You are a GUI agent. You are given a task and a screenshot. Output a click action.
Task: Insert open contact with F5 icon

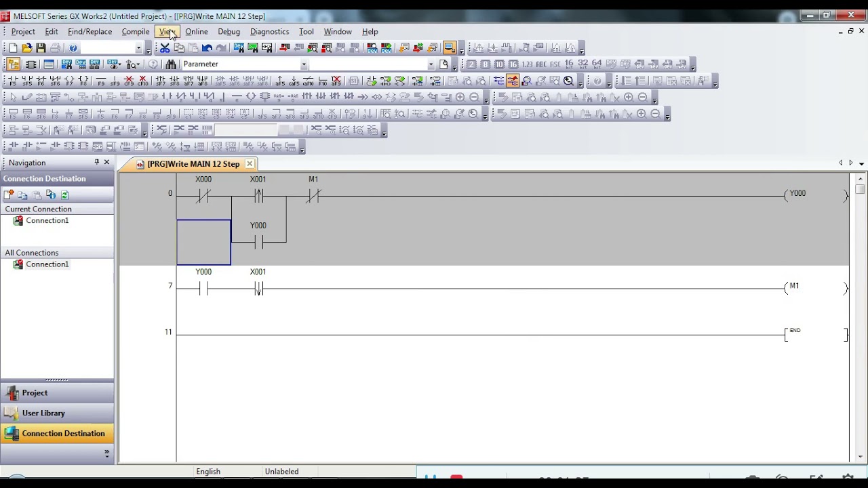13,81
